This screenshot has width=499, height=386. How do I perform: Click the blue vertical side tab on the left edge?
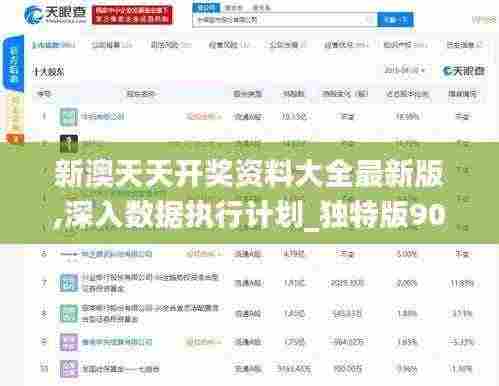coord(14,63)
